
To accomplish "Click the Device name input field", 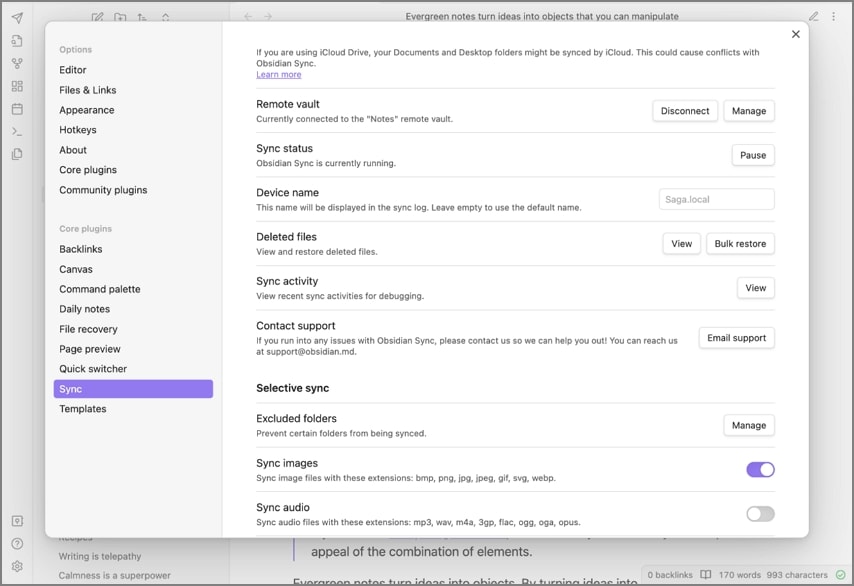I will 716,199.
